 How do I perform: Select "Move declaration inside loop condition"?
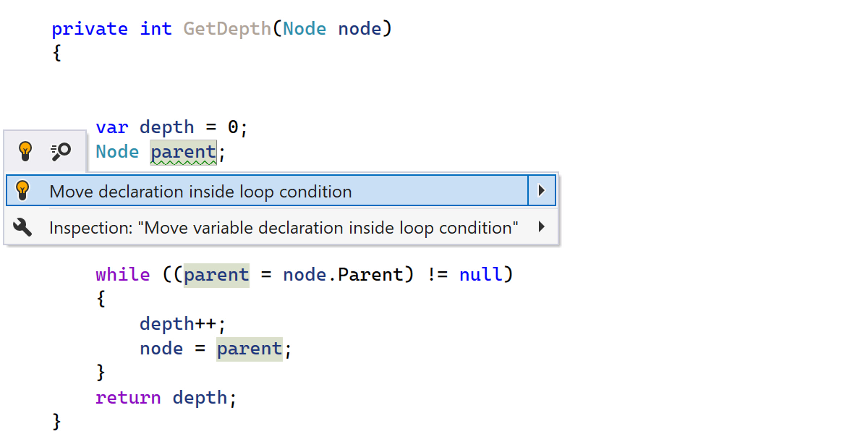point(201,192)
